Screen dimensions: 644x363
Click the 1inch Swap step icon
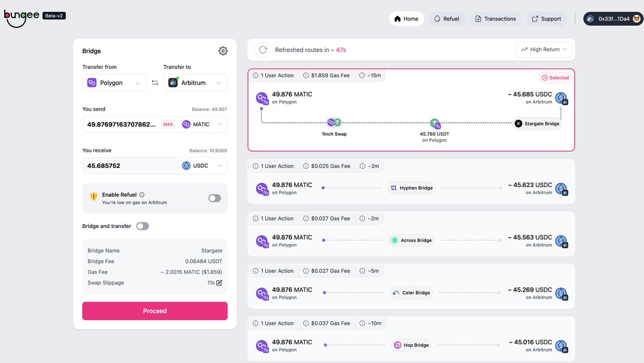[334, 123]
